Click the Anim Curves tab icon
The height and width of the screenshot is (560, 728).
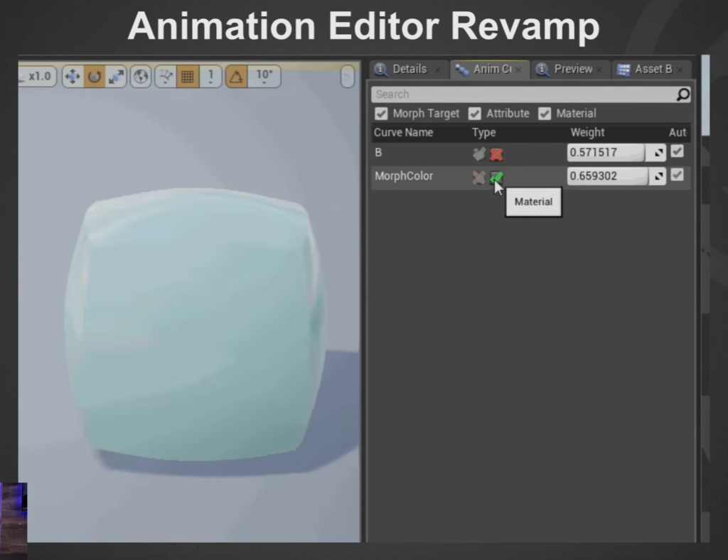(x=461, y=70)
